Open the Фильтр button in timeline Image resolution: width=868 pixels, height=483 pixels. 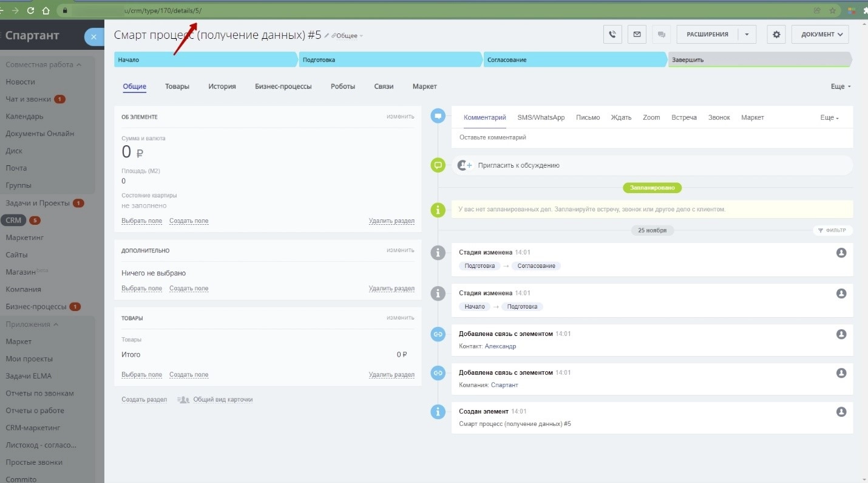point(832,230)
